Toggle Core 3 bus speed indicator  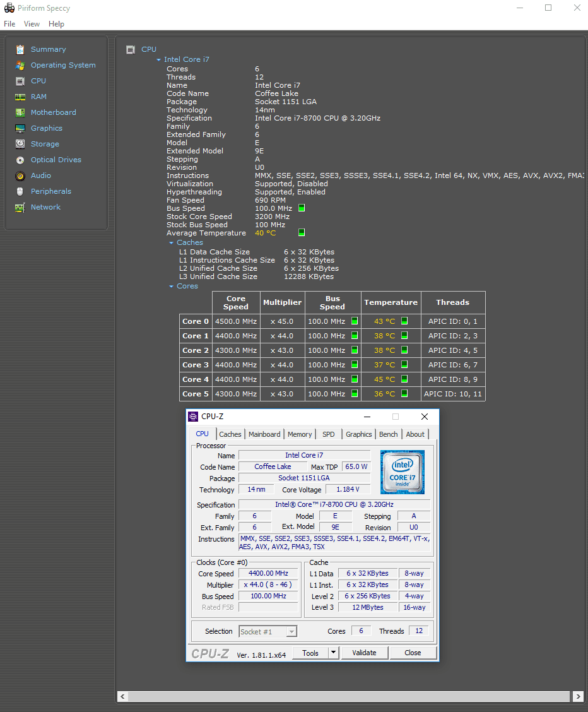[355, 364]
